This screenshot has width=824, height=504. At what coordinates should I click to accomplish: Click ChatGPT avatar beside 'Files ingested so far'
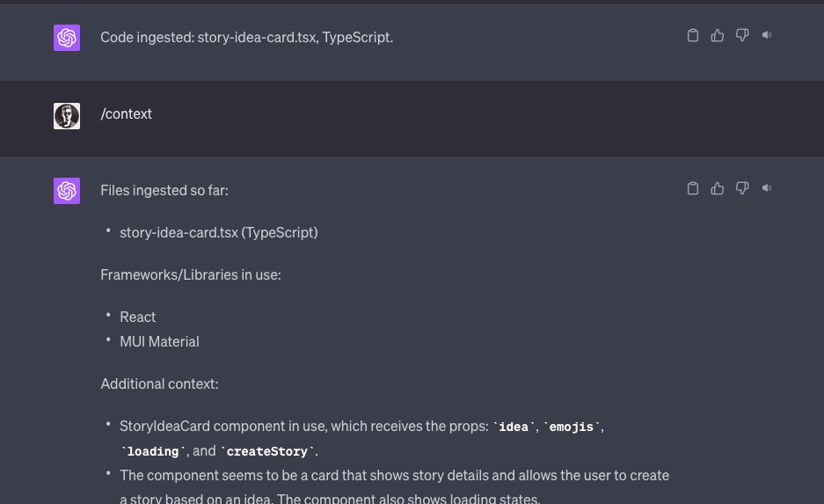67,191
